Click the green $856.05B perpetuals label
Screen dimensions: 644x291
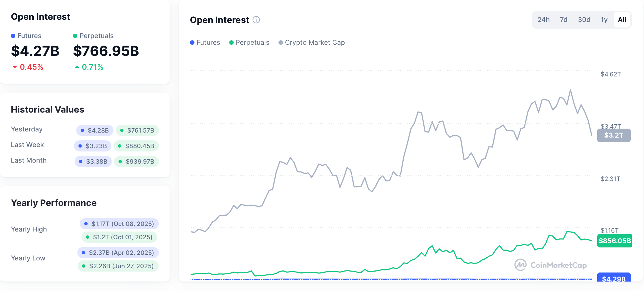pyautogui.click(x=614, y=241)
